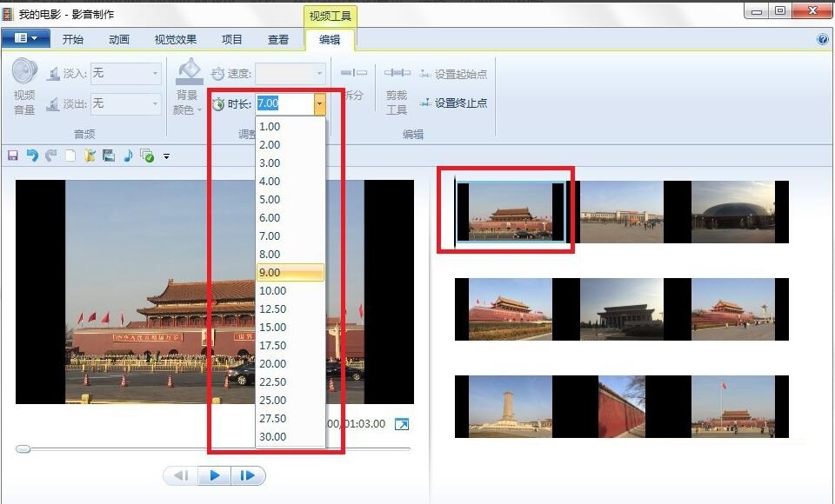Choose 20.00 from duration list
This screenshot has height=504, width=835.
click(x=291, y=363)
